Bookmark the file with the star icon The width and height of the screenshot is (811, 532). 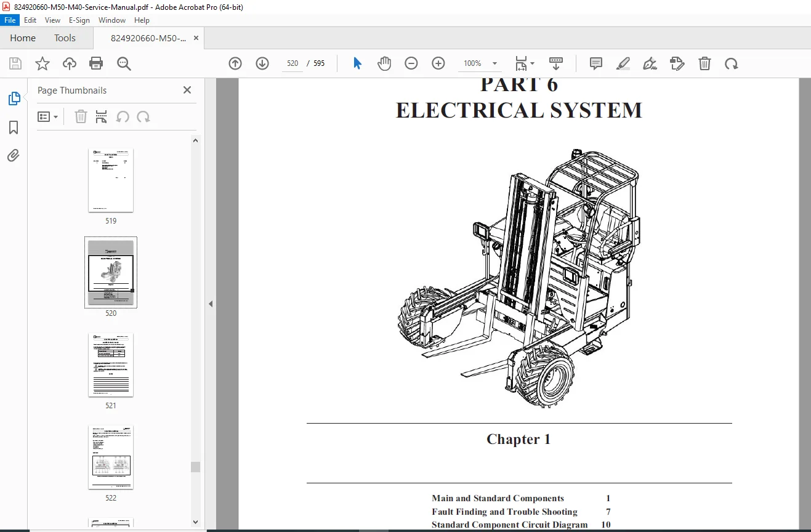coord(42,63)
